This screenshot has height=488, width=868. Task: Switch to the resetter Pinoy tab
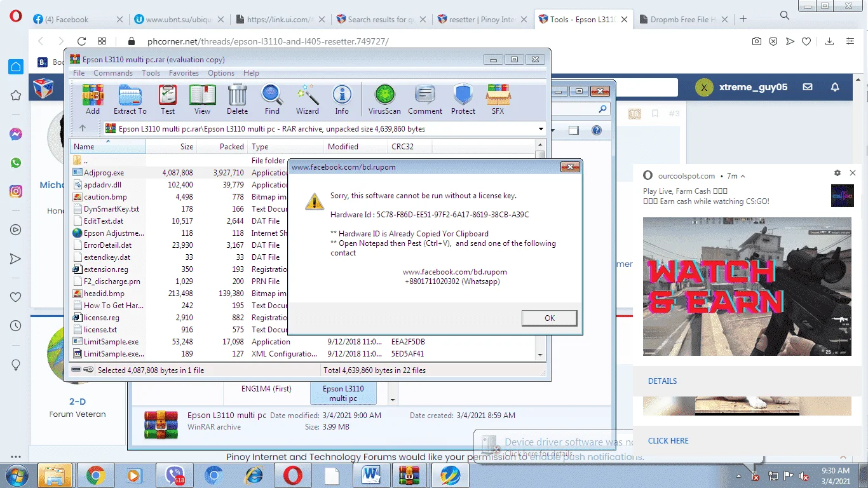click(483, 19)
